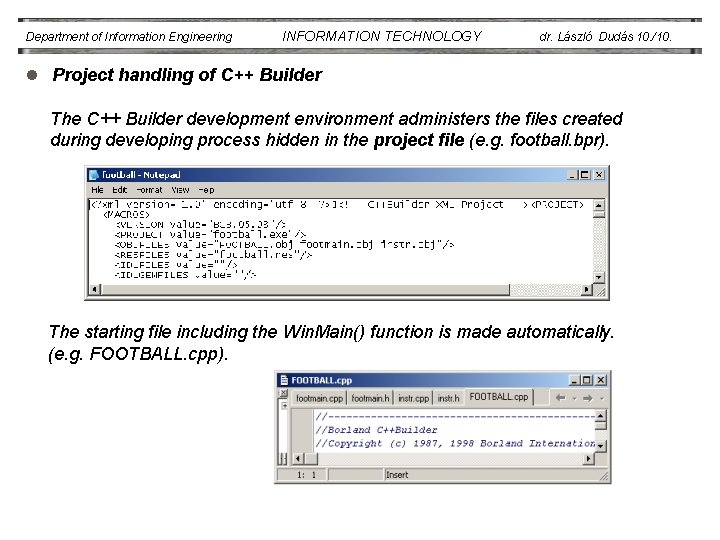Close the FOOTBALL.cpp editor window
Image resolution: width=720 pixels, height=540 pixels.
[601, 380]
